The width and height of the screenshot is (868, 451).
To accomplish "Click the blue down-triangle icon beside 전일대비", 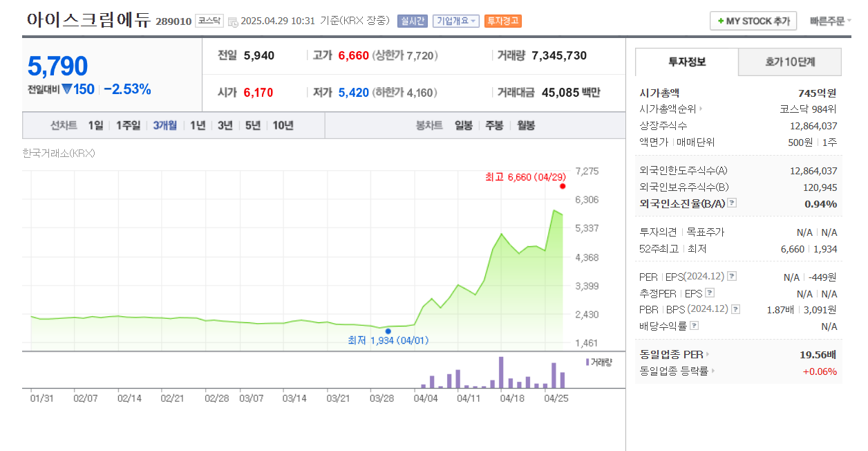I will pos(67,89).
